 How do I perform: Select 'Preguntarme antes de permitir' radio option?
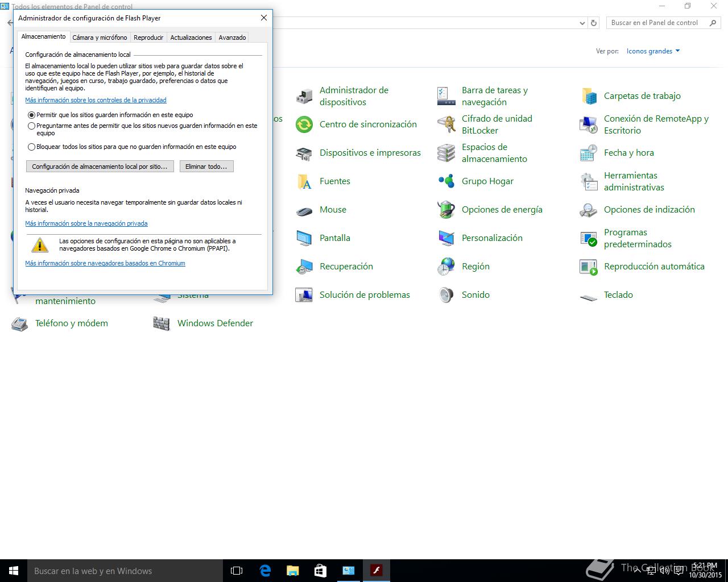tap(31, 126)
